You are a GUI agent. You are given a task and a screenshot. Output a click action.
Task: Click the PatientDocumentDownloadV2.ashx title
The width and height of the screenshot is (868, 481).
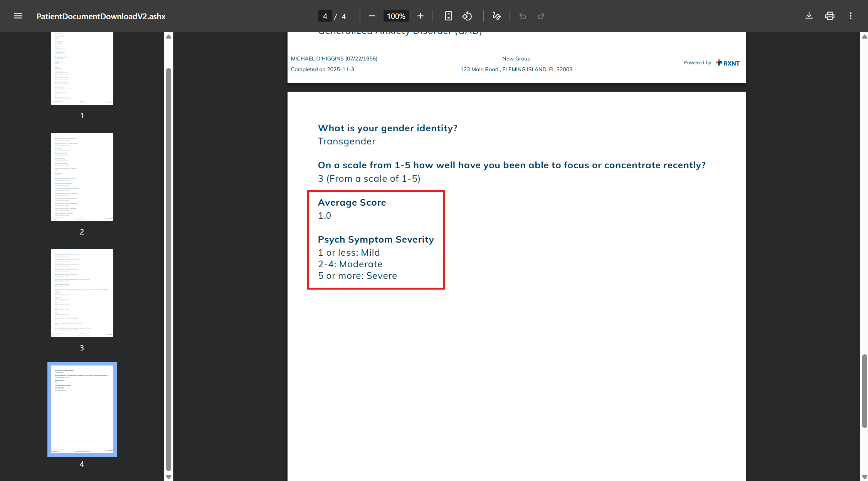click(101, 16)
